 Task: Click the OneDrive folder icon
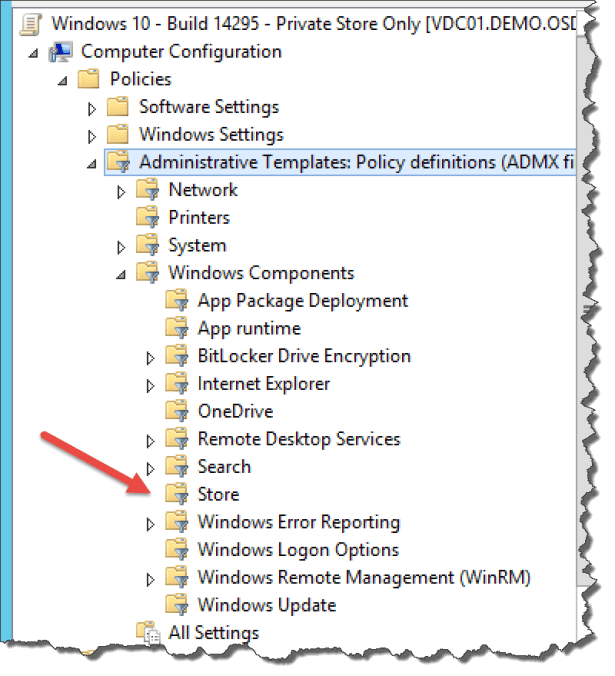(x=177, y=411)
